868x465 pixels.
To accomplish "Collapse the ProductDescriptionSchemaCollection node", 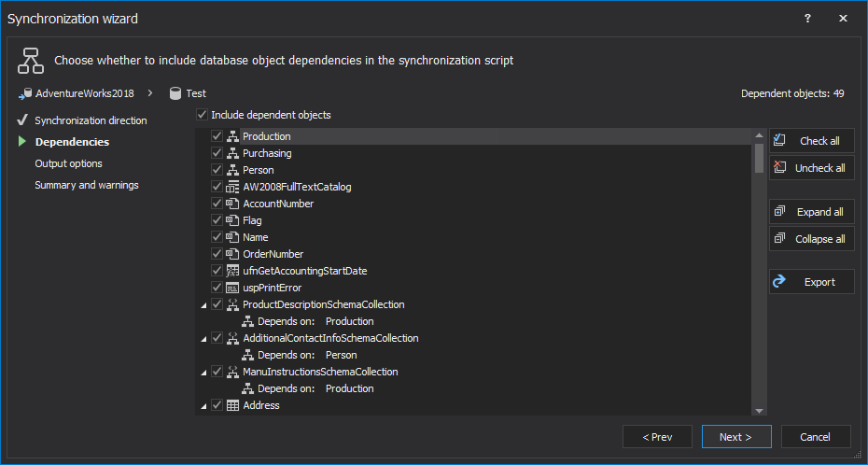I will [203, 305].
